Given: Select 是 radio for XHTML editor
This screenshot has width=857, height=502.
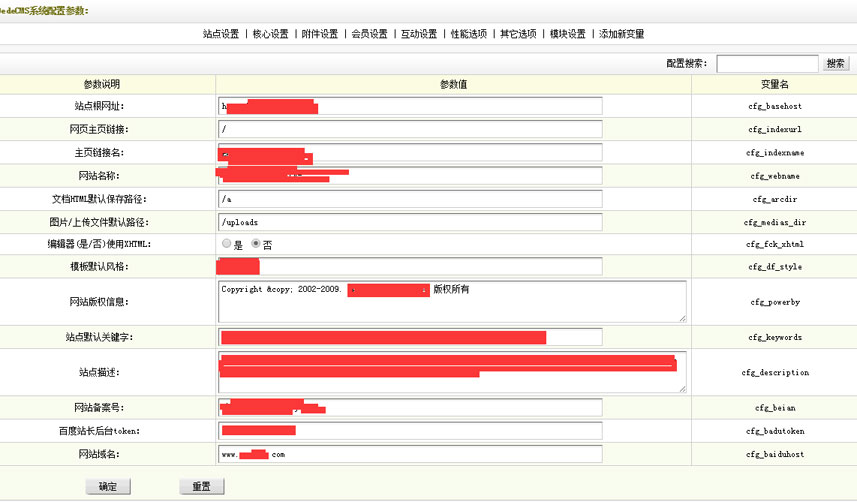Looking at the screenshot, I should [x=226, y=244].
